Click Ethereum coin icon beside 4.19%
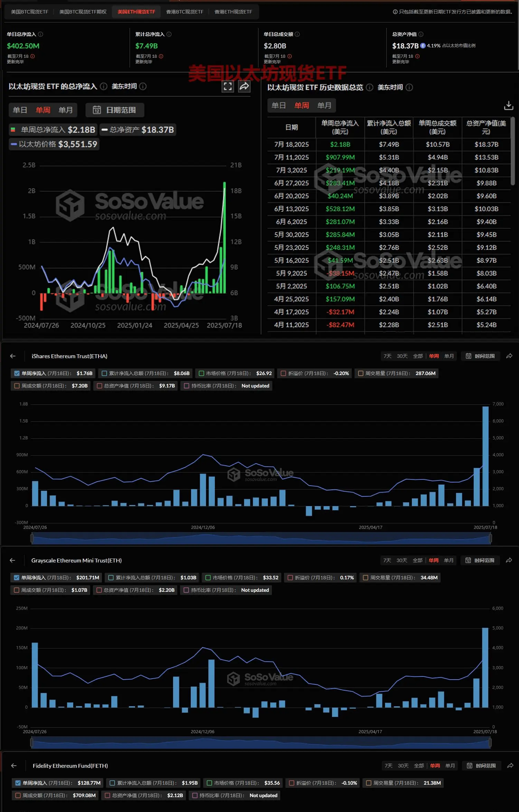 [x=423, y=46]
